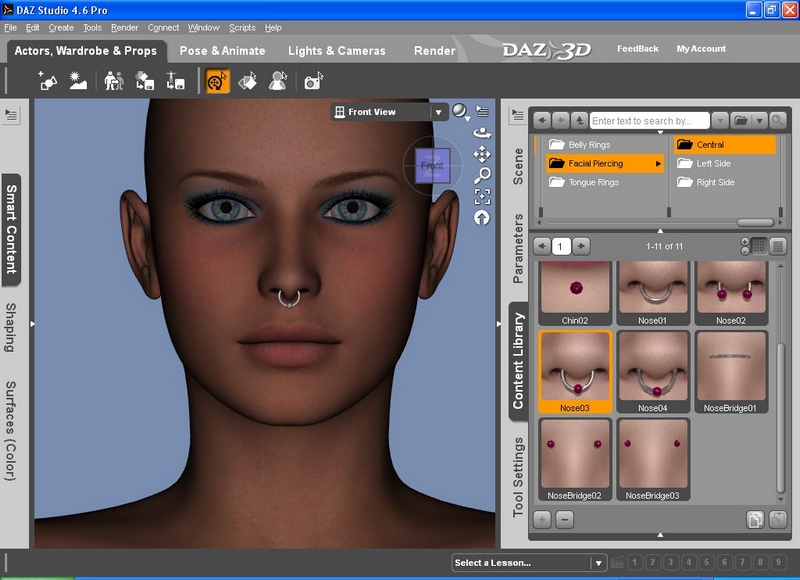The image size is (800, 580).
Task: Click the import/save scene toolbar icon
Action: (x=175, y=81)
